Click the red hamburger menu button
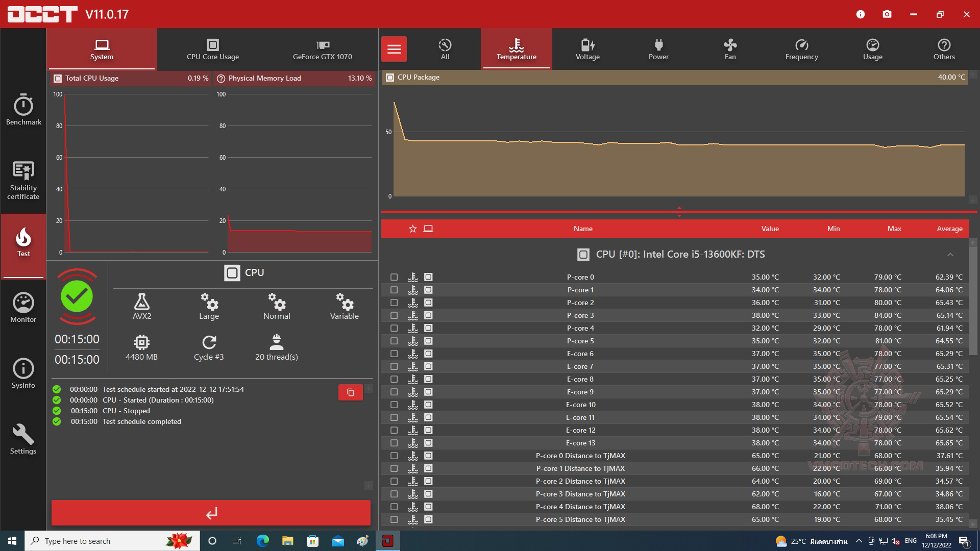This screenshot has height=551, width=980. pos(394,49)
